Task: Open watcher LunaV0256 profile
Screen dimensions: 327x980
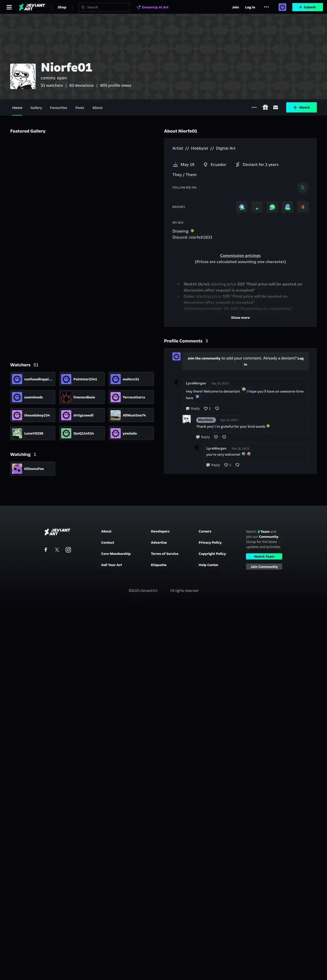Action: click(33, 433)
